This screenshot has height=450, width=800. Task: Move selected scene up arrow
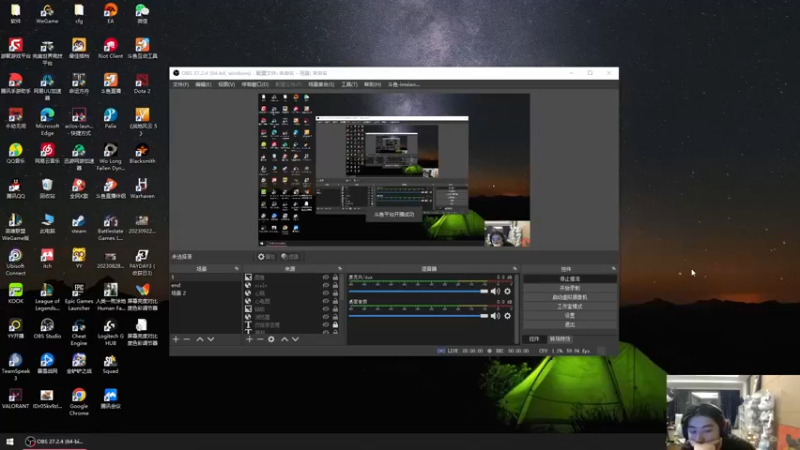tap(200, 339)
